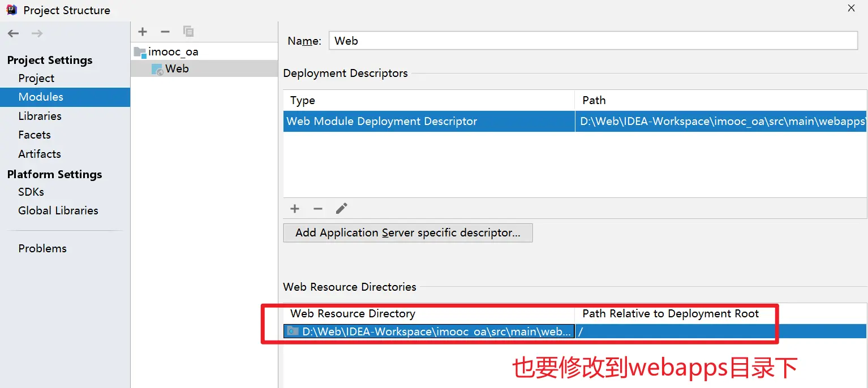Go back with the left arrow icon
Image resolution: width=868 pixels, height=388 pixels.
tap(14, 34)
